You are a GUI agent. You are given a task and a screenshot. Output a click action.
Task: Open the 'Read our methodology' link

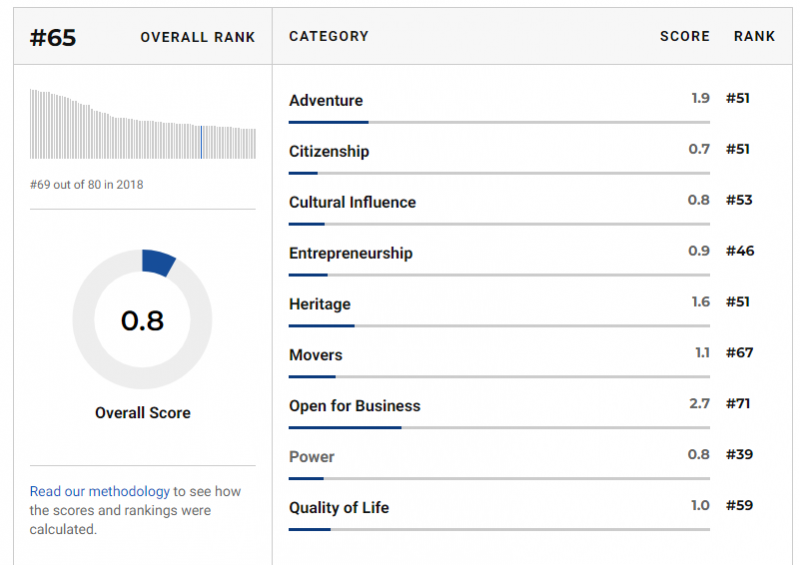[x=99, y=491]
